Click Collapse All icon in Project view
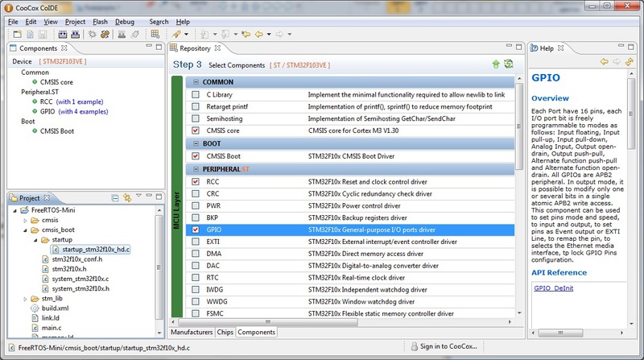The width and height of the screenshot is (644, 360). pyautogui.click(x=115, y=198)
